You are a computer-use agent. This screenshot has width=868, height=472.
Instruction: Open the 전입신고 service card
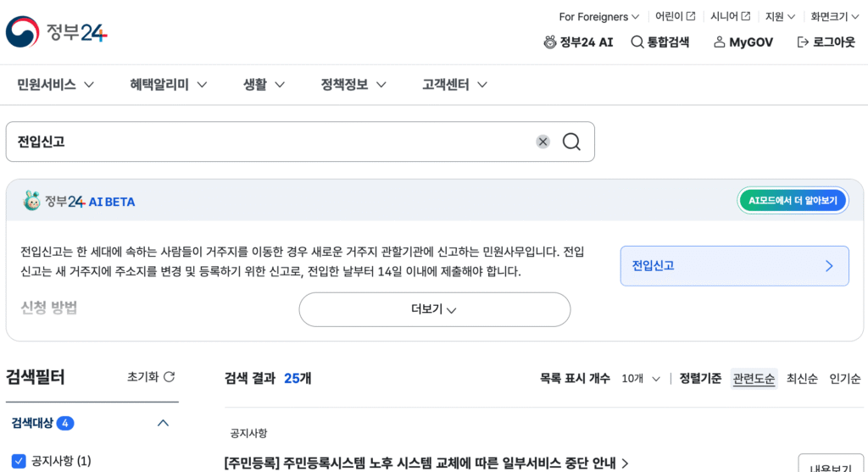tap(734, 266)
